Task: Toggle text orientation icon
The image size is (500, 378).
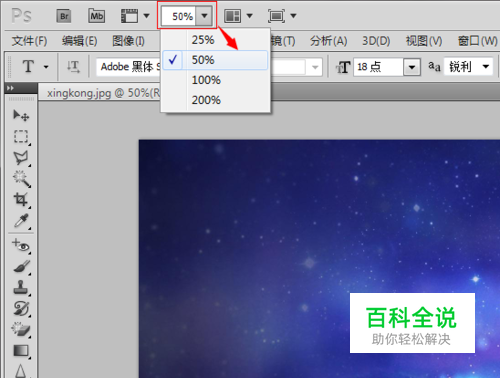Action: click(x=73, y=67)
